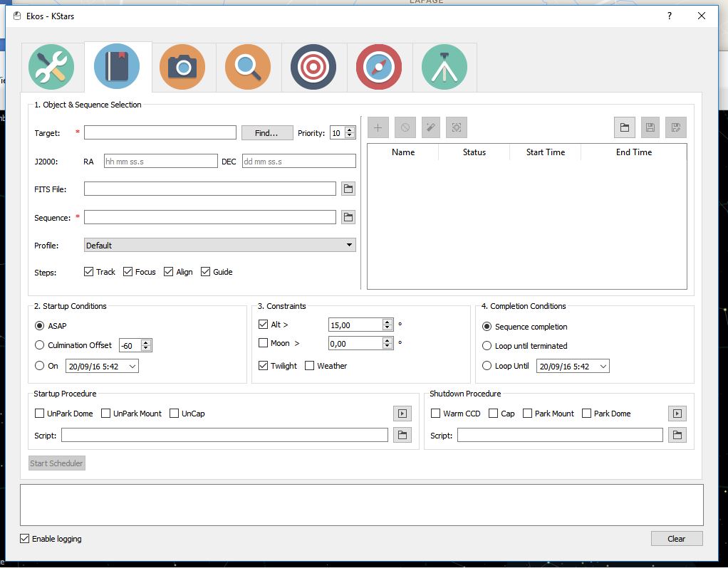Image resolution: width=728 pixels, height=568 pixels.
Task: Run the startup procedure play icon
Action: (x=402, y=414)
